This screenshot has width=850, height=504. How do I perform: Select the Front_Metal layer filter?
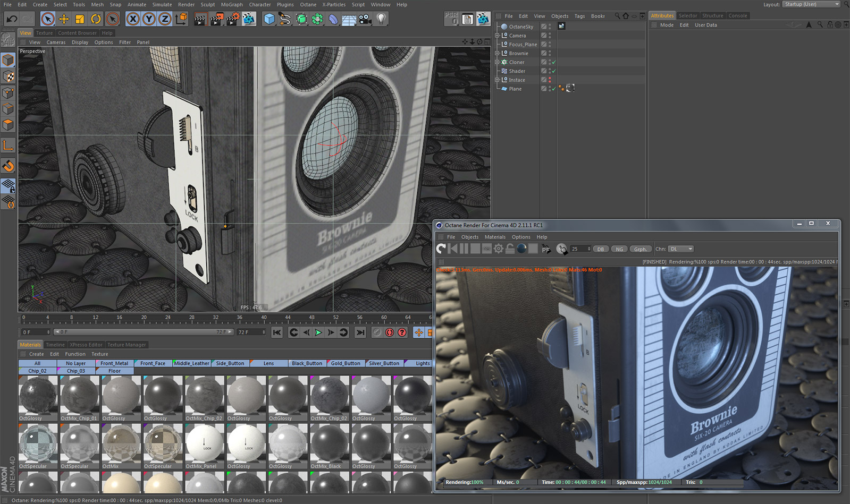(114, 363)
